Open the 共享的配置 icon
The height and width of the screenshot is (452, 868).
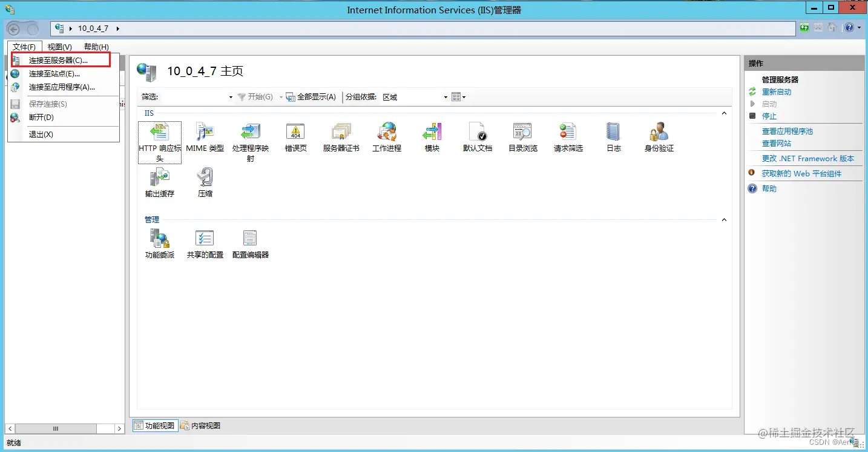pyautogui.click(x=205, y=238)
